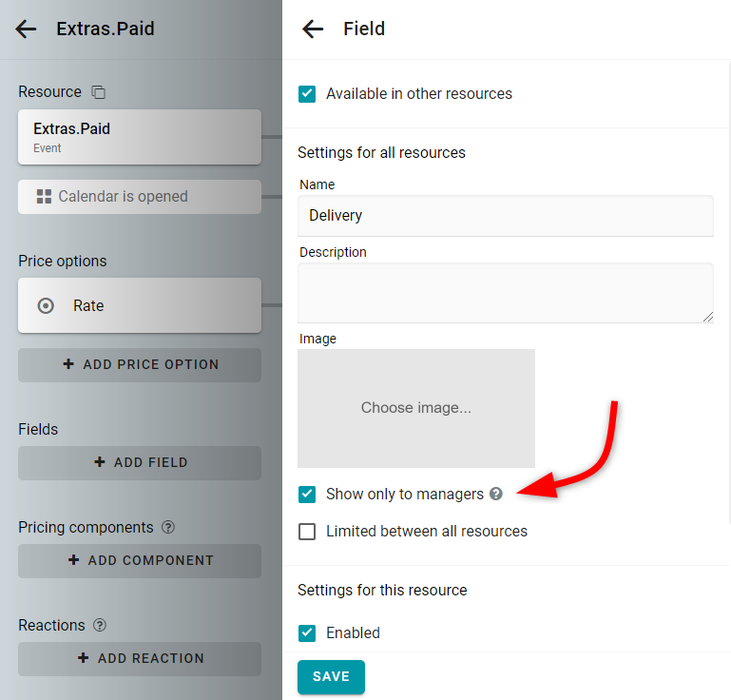Click the grid icon on Calendar is opened
Image resolution: width=731 pixels, height=700 pixels.
point(44,196)
